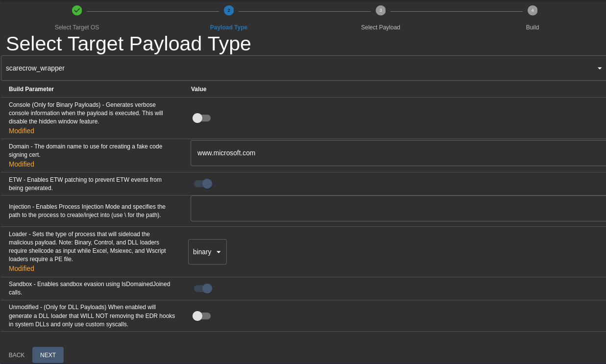
Task: Disable the ETW patching switch
Action: 203,184
